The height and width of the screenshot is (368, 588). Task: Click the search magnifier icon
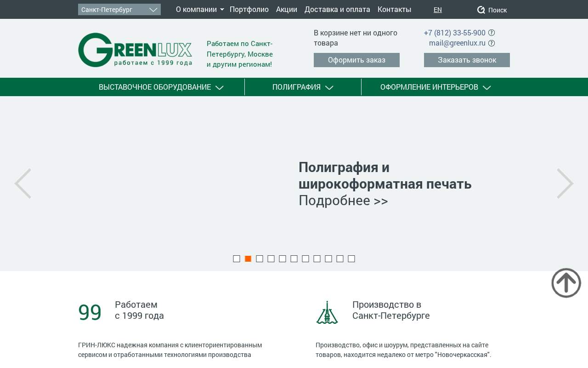(481, 10)
